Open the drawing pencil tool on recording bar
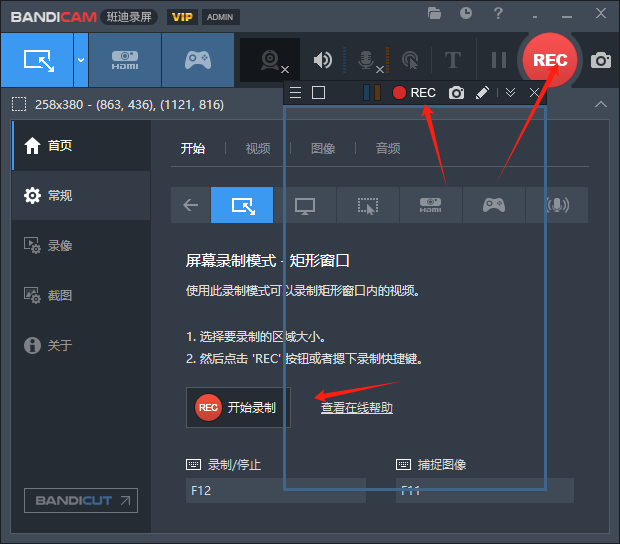The image size is (620, 544). 482,93
